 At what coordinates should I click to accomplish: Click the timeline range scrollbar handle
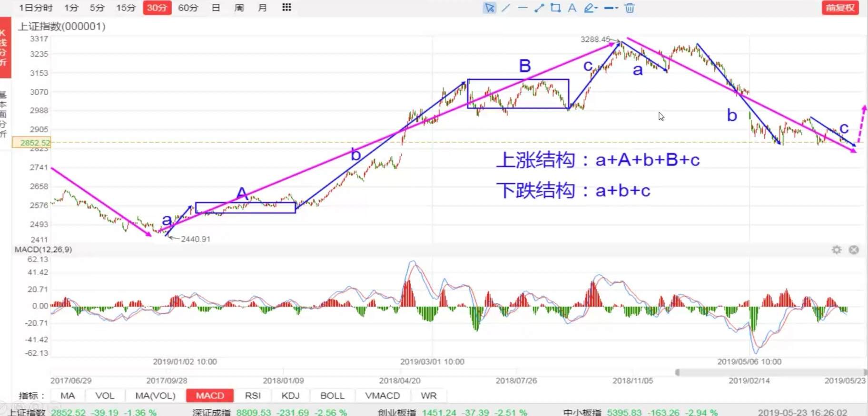click(x=678, y=372)
